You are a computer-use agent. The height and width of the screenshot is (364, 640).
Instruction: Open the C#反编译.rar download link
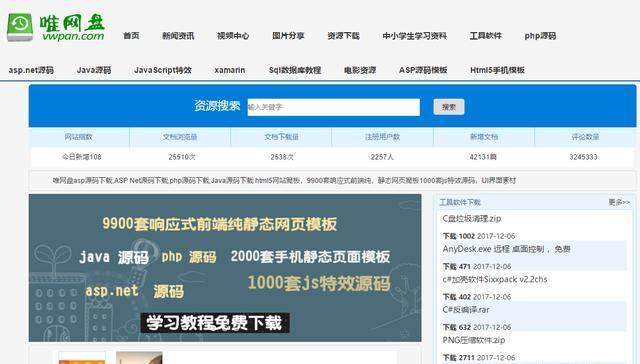(x=466, y=310)
